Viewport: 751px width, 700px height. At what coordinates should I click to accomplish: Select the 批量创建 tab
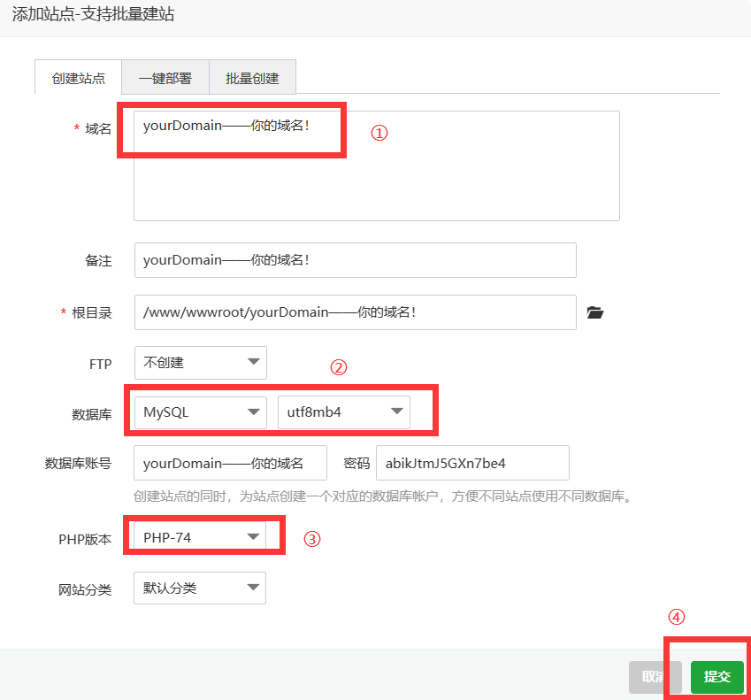[x=252, y=78]
